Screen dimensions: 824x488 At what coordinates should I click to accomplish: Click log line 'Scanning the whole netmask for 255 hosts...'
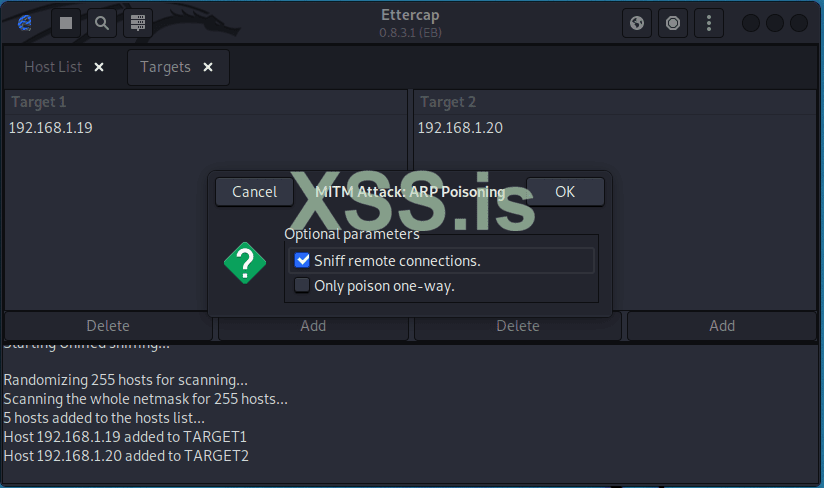tap(146, 399)
